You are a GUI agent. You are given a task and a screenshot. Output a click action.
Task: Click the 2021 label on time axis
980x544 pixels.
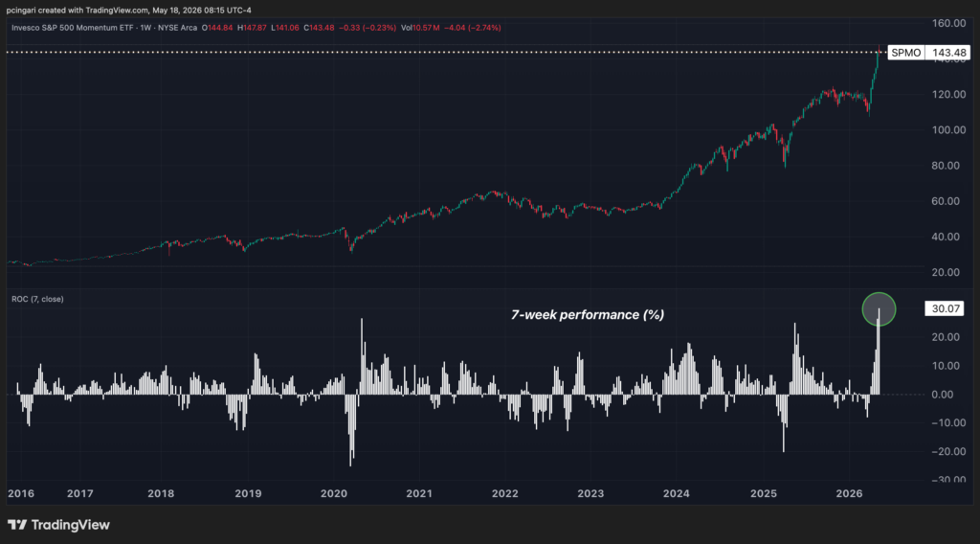point(419,494)
